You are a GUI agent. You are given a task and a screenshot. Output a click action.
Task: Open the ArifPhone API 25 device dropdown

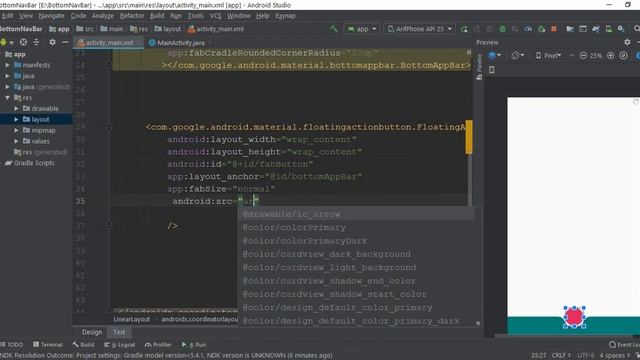coord(420,29)
